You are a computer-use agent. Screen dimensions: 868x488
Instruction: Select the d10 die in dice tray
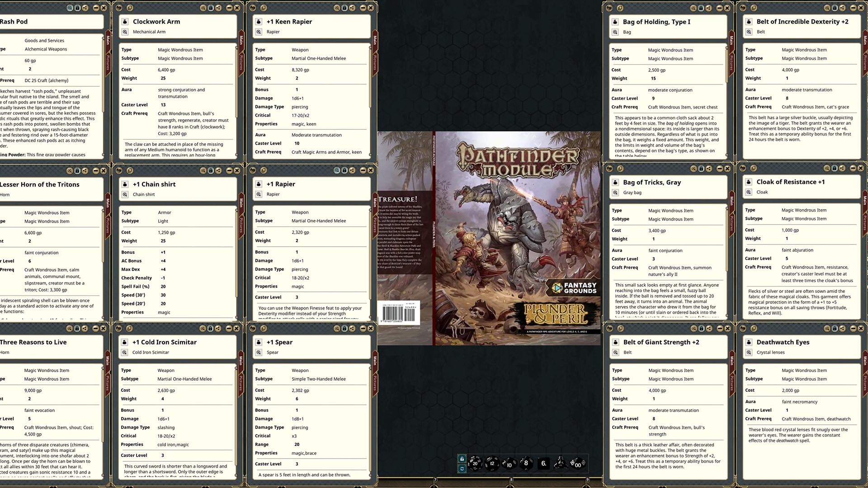(x=509, y=464)
